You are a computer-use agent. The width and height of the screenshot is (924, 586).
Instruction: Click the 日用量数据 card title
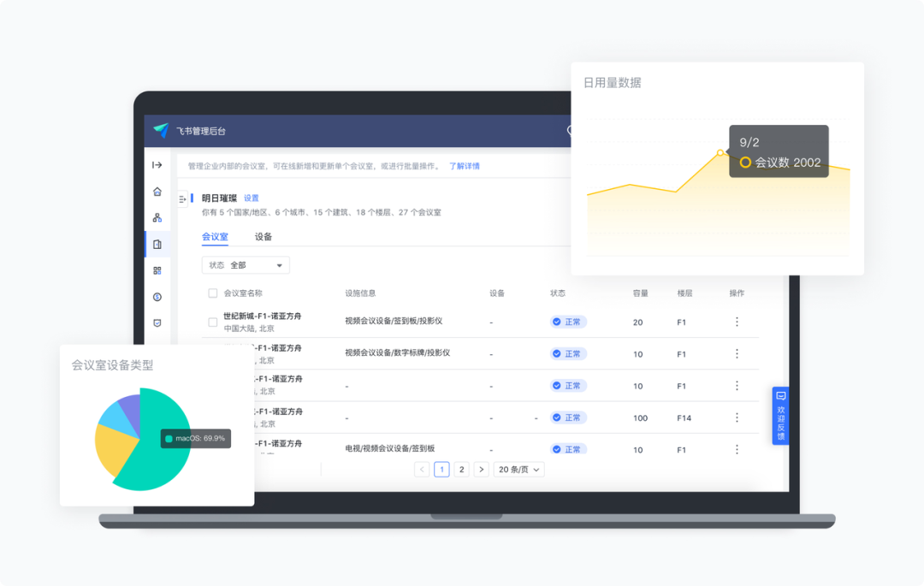[x=613, y=82]
